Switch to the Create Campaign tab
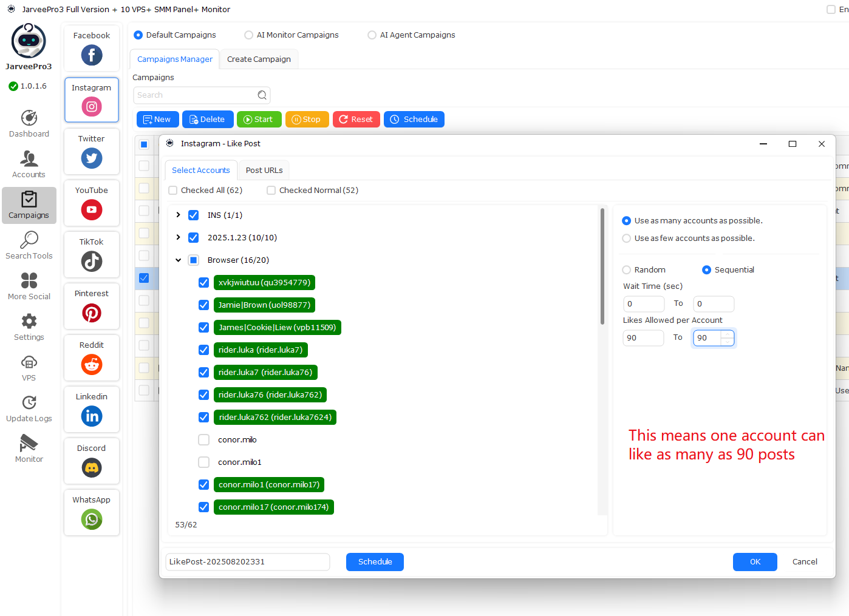The image size is (849, 616). click(x=259, y=59)
